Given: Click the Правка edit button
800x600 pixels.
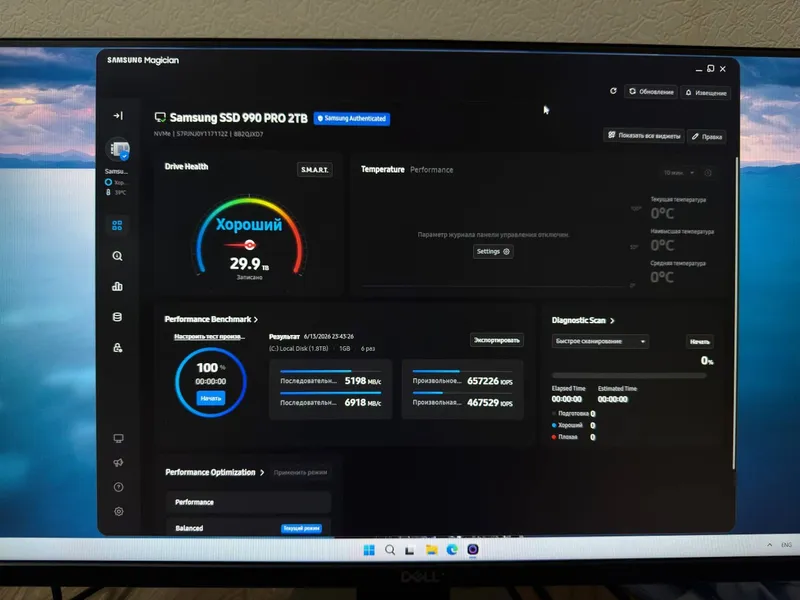Looking at the screenshot, I should pos(707,137).
